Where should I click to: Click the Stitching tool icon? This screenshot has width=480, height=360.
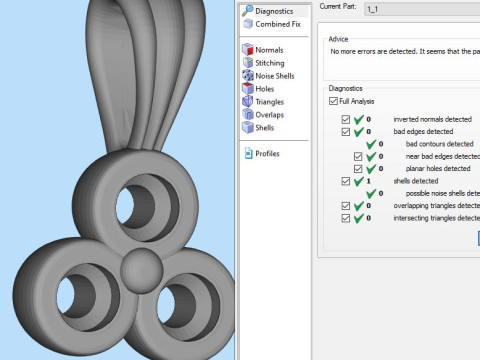pyautogui.click(x=248, y=63)
